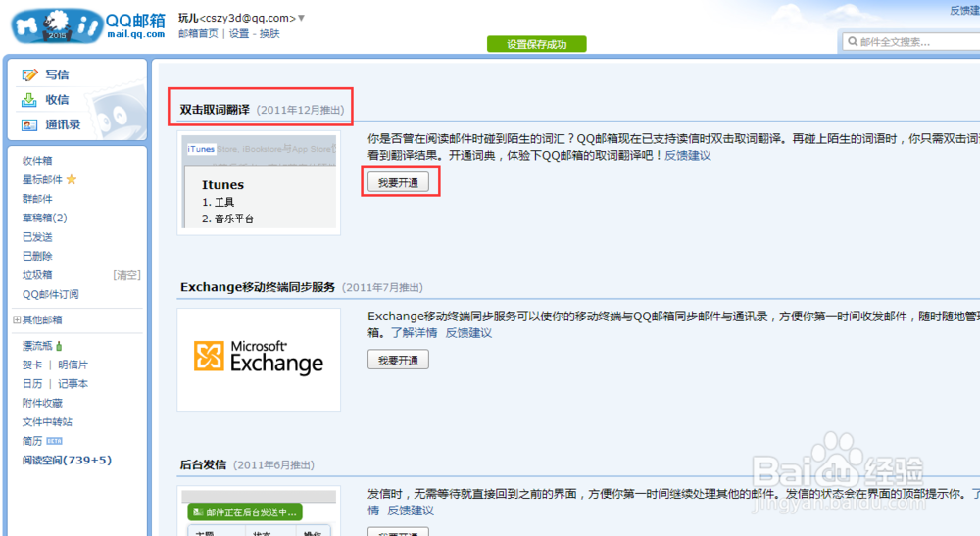The width and height of the screenshot is (980, 536).
Task: Click the BETA badge beside 简历
Action: click(x=54, y=441)
